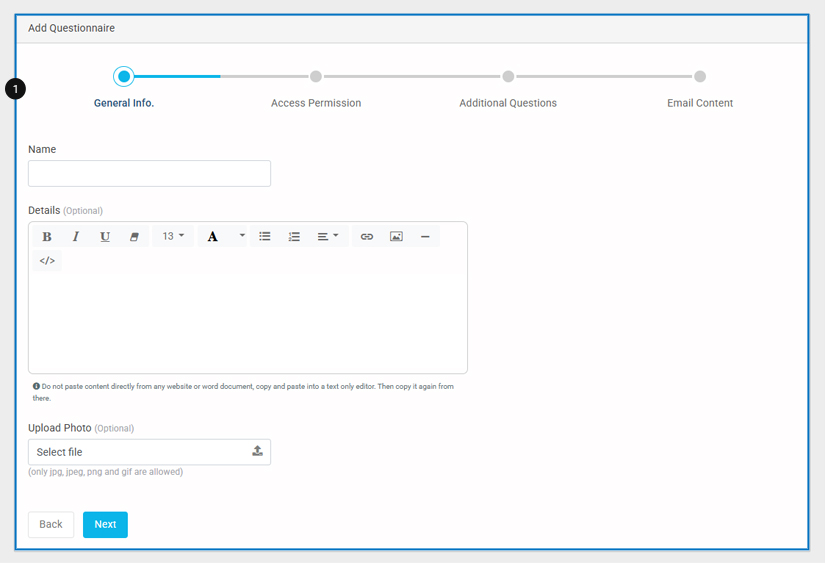
Task: Go to Access Permission step
Action: pyautogui.click(x=316, y=77)
